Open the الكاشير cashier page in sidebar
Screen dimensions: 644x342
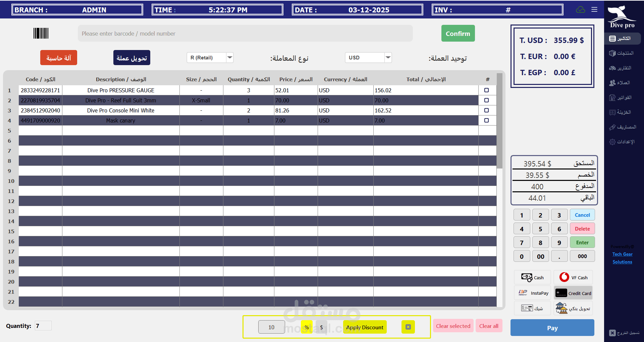click(623, 39)
